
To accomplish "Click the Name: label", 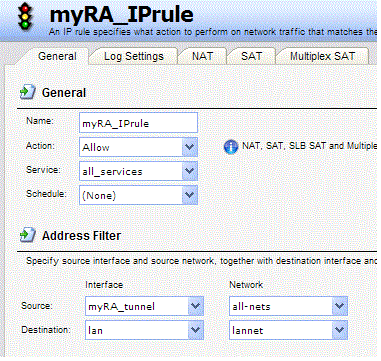I will (x=40, y=121).
